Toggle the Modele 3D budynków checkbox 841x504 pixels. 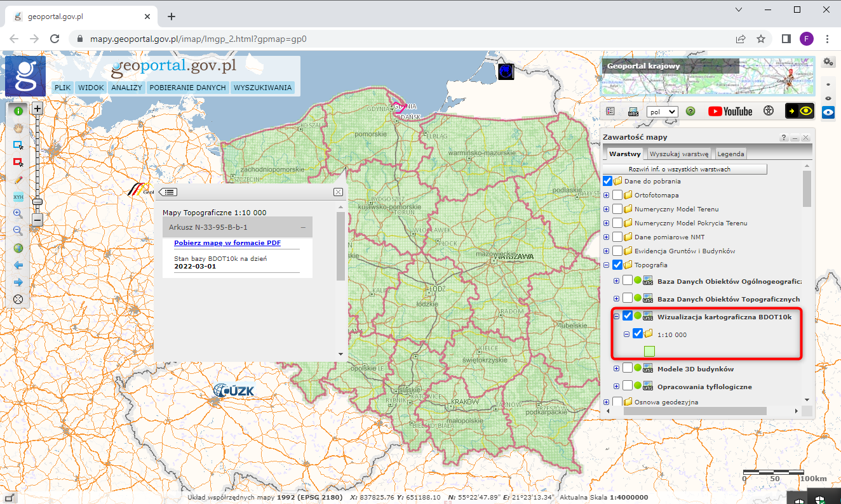(x=628, y=369)
